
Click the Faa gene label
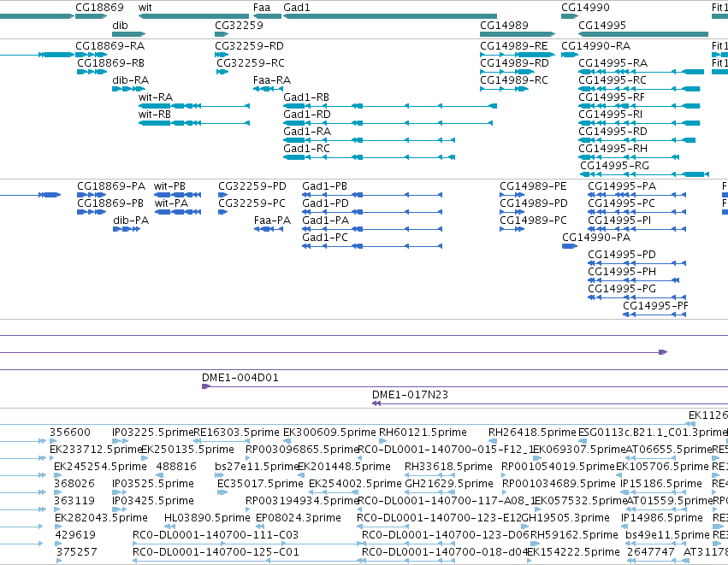(262, 8)
